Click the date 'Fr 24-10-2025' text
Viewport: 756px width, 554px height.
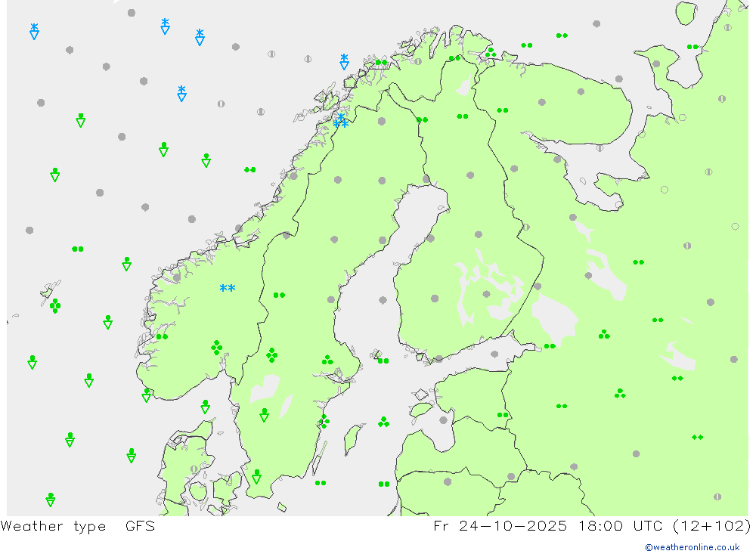point(500,525)
